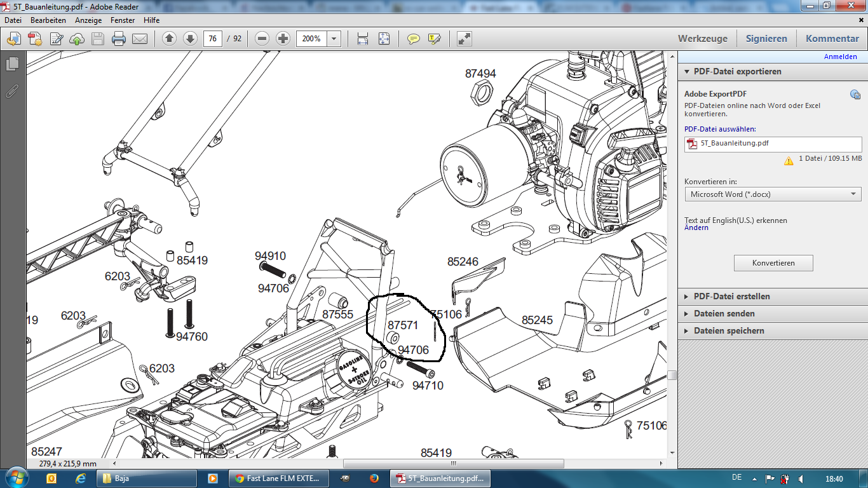
Task: Go to previous page with up arrow
Action: tap(169, 39)
